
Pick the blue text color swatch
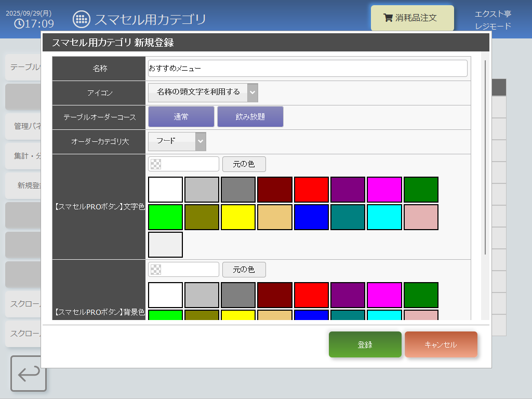[x=311, y=217]
